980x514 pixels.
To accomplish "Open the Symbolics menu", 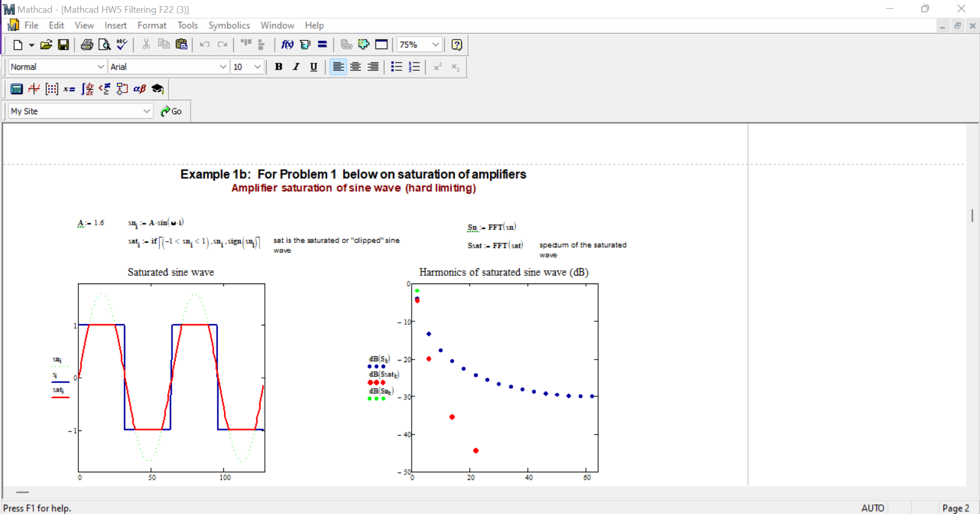I will coord(229,25).
